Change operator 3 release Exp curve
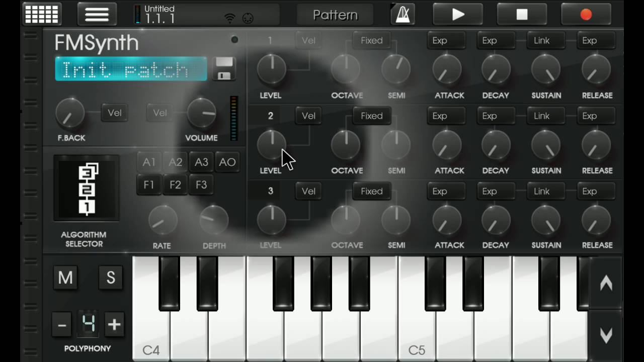The image size is (644, 362). coord(596,191)
